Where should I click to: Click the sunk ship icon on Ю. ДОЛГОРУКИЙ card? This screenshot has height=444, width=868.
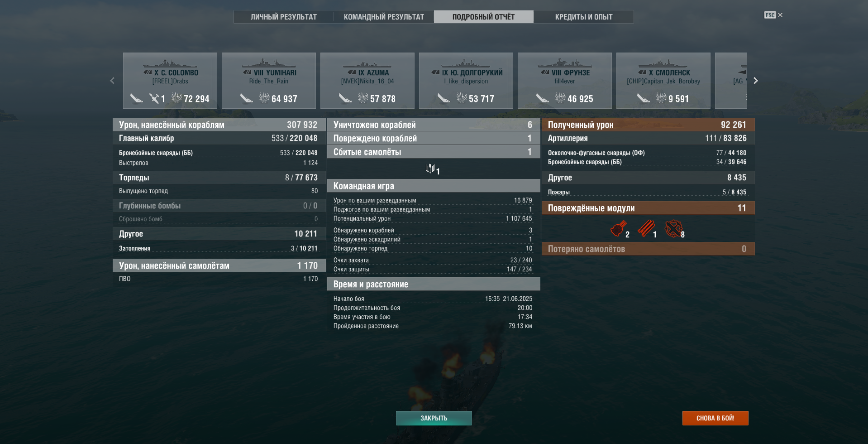tap(444, 98)
